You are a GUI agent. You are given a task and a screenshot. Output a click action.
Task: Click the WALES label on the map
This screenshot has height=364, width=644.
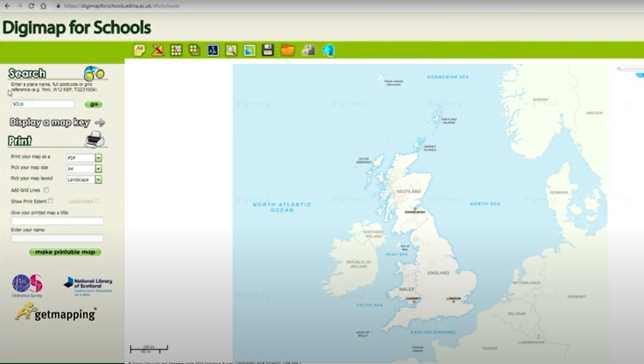pyautogui.click(x=406, y=289)
